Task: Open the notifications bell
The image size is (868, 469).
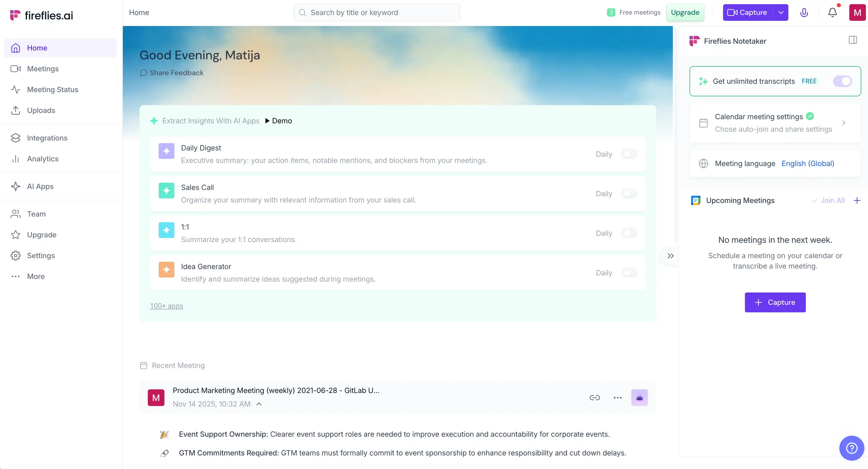Action: (832, 12)
